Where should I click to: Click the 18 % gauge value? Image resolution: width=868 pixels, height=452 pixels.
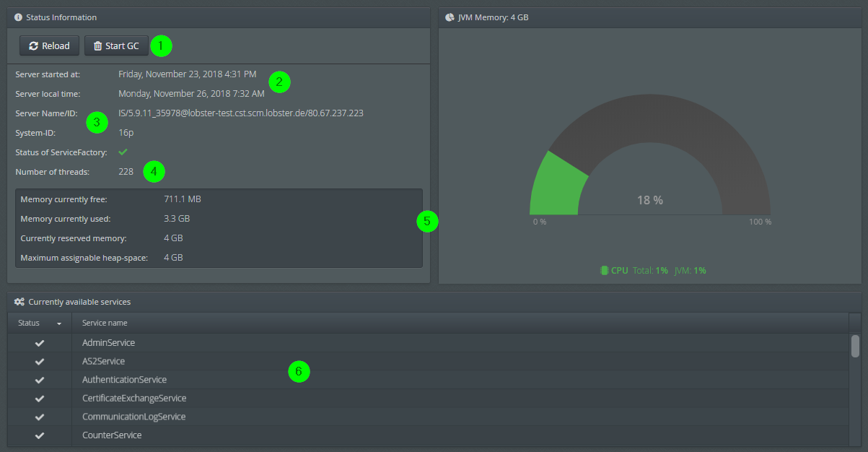650,200
